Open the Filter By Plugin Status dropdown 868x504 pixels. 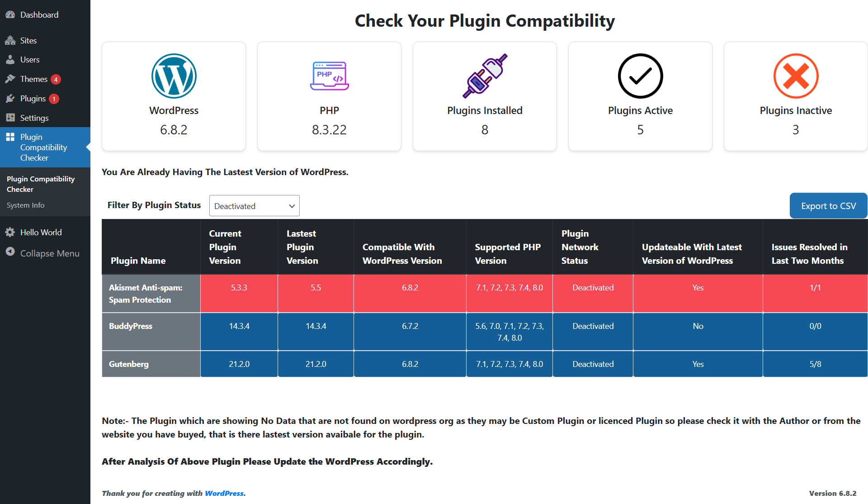click(255, 206)
